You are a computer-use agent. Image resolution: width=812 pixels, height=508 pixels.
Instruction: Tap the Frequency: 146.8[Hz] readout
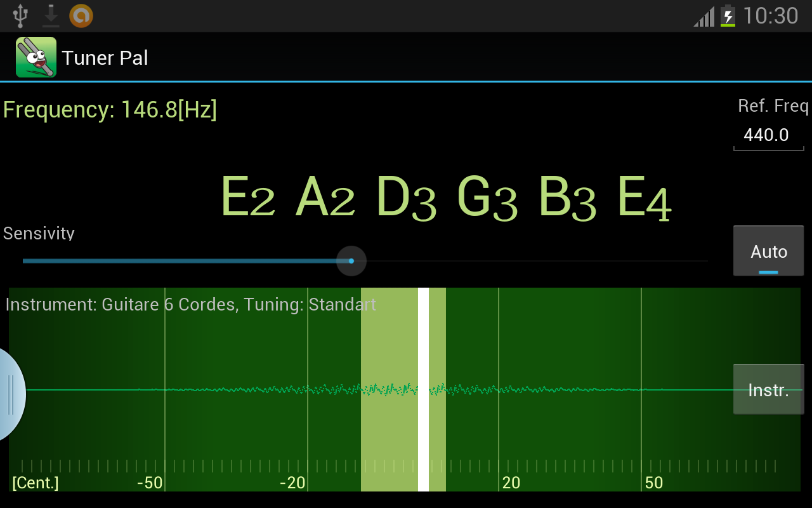[x=110, y=110]
